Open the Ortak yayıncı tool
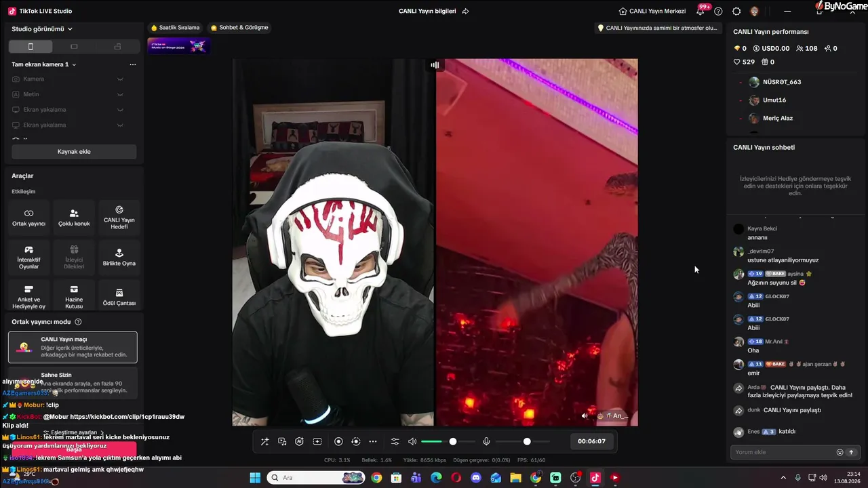The image size is (868, 488). click(x=28, y=218)
